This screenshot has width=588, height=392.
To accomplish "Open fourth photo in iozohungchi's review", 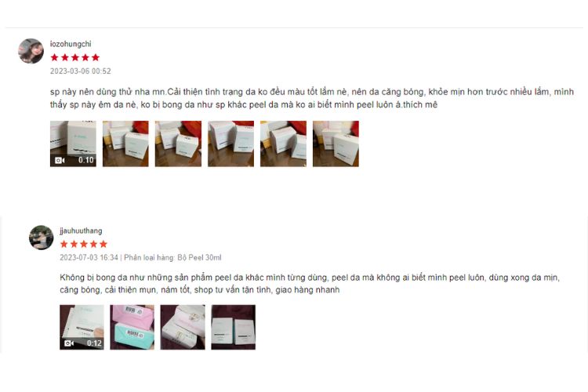I will (230, 143).
